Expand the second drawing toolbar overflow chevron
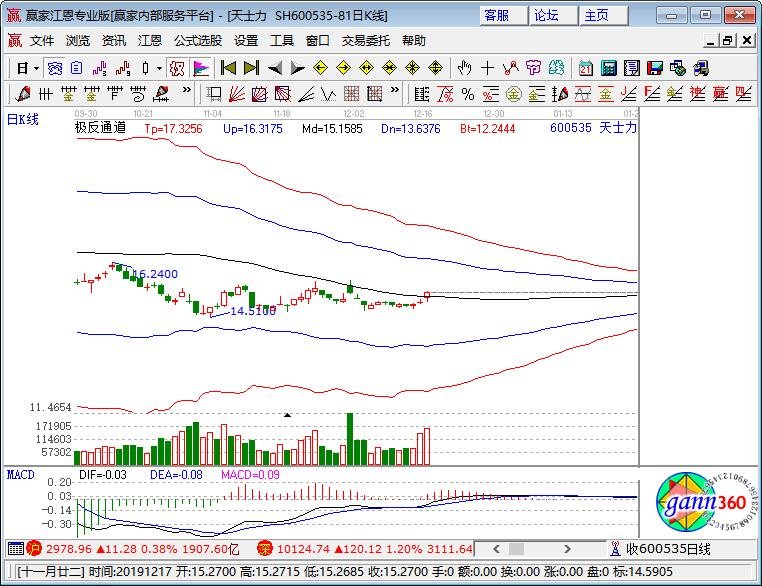This screenshot has height=586, width=762. [395, 90]
